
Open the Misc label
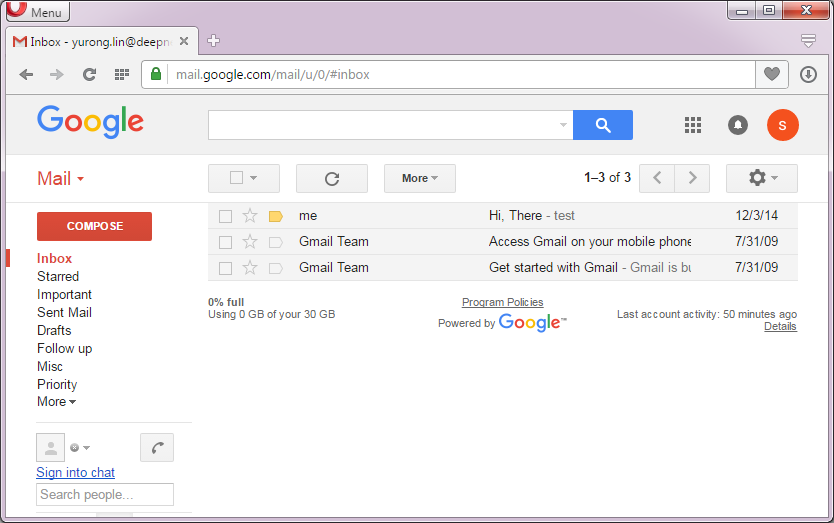click(50, 367)
